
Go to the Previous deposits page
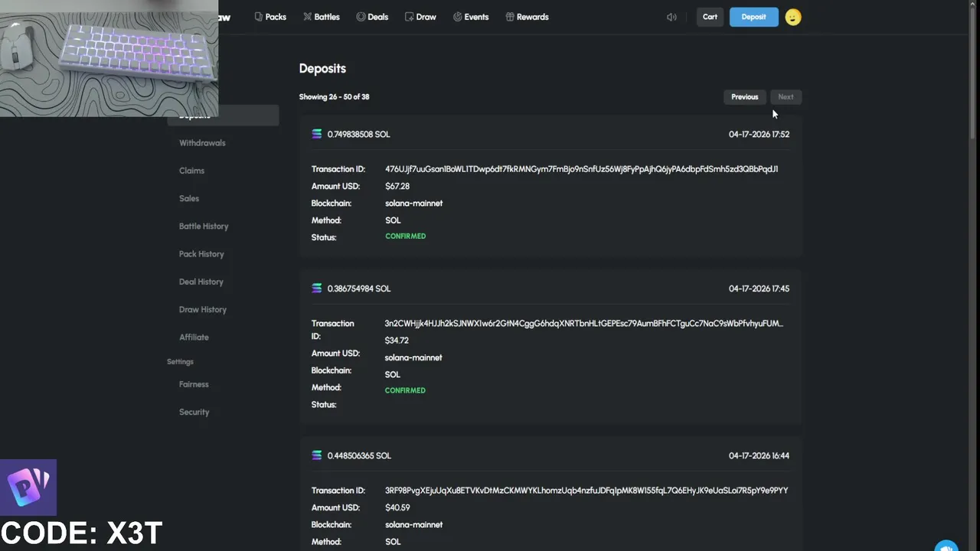[744, 97]
